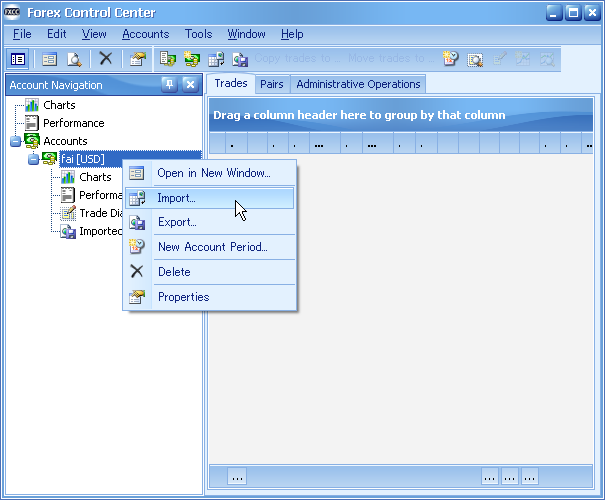Click the greyed Move trades to button
Image resolution: width=605 pixels, height=500 pixels.
(391, 58)
